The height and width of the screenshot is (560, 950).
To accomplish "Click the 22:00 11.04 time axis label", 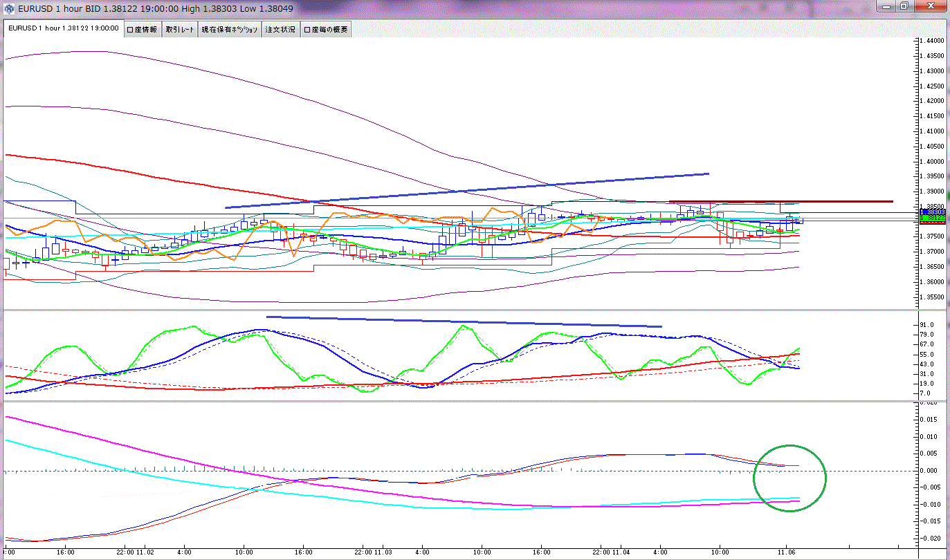I will click(613, 553).
